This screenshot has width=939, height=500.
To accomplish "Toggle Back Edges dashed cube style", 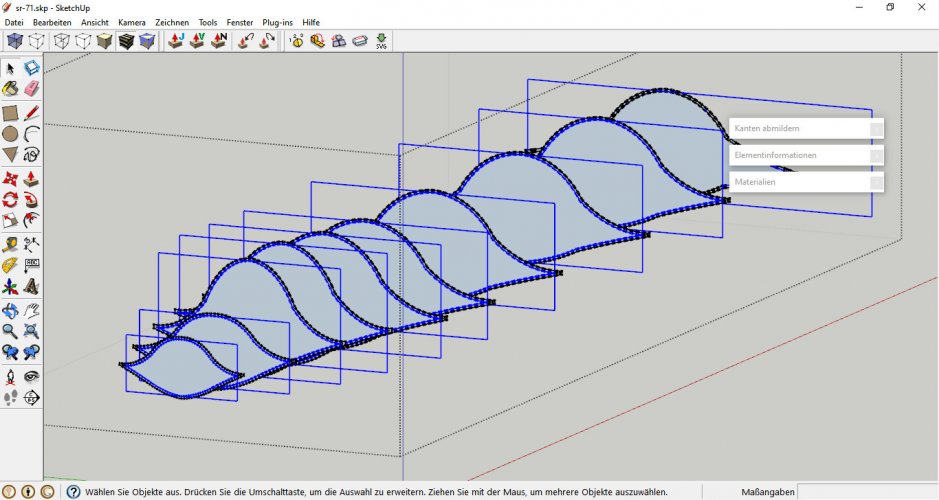I will pos(37,41).
